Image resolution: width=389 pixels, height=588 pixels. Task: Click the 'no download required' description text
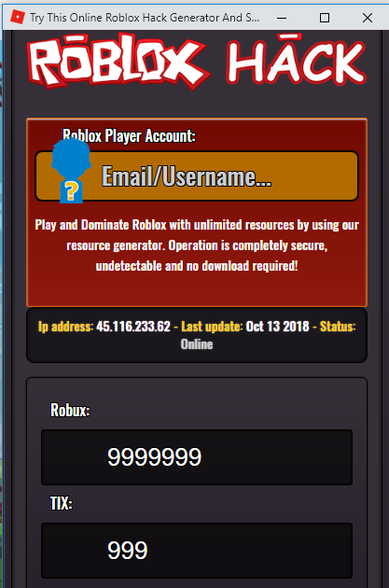click(x=243, y=266)
